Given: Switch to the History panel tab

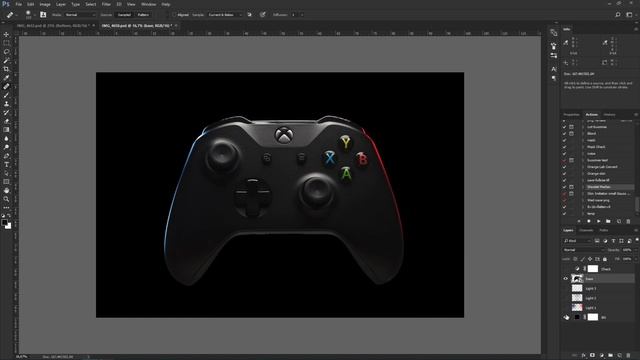Looking at the screenshot, I should coord(609,115).
